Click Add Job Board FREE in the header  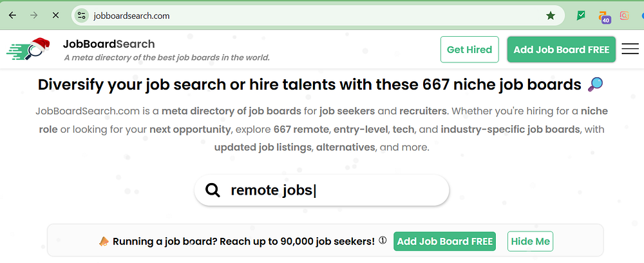[x=562, y=50]
